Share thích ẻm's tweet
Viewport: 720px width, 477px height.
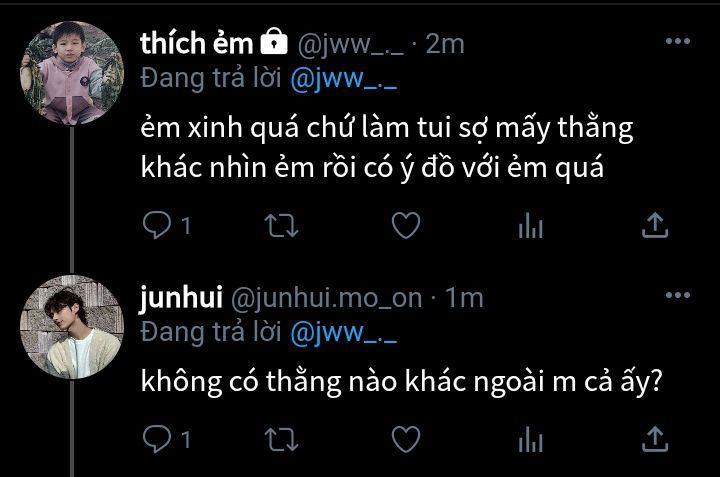click(x=655, y=225)
